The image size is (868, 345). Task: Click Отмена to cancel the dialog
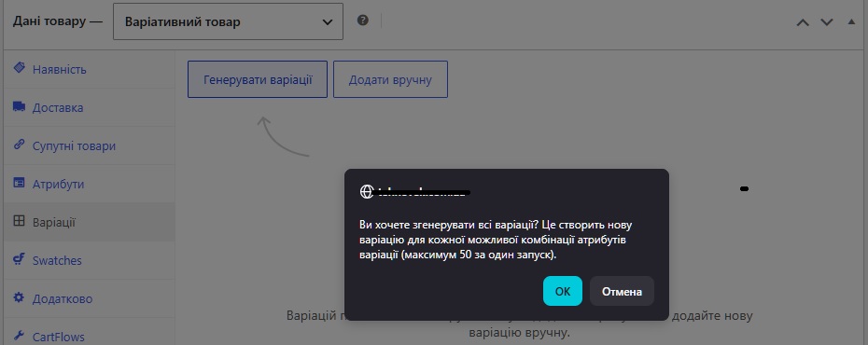point(622,291)
